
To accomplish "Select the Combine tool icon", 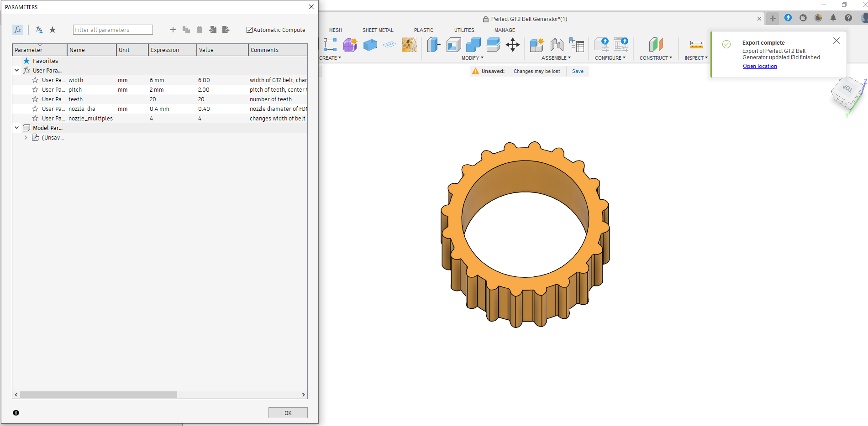I will 473,45.
